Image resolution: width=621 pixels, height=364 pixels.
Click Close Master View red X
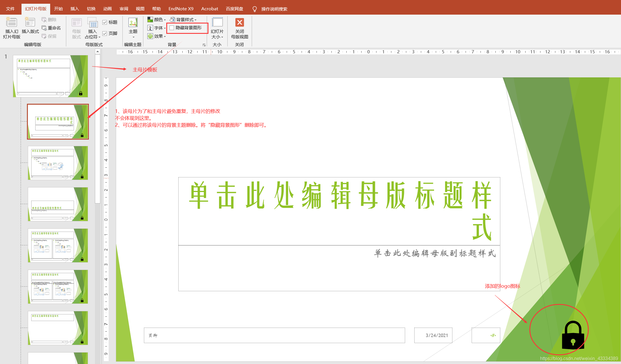tap(239, 23)
